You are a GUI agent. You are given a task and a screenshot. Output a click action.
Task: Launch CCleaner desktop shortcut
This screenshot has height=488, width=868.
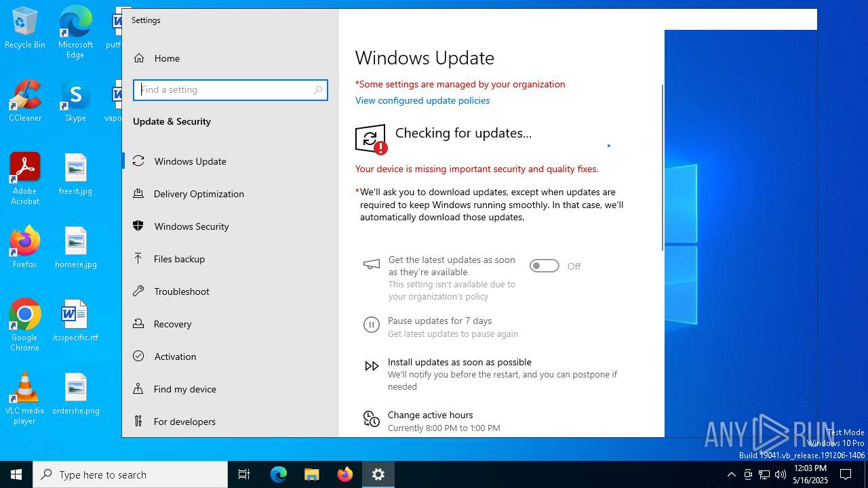pos(25,102)
